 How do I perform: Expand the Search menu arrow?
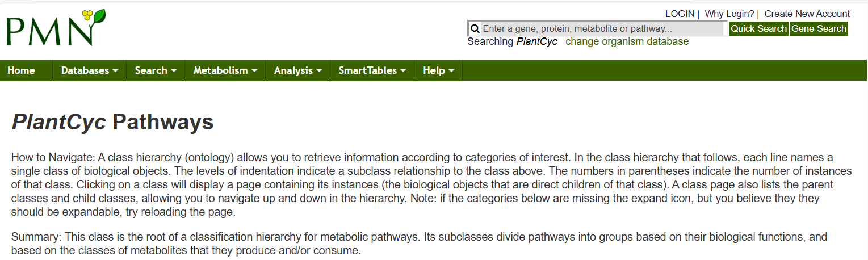(174, 71)
